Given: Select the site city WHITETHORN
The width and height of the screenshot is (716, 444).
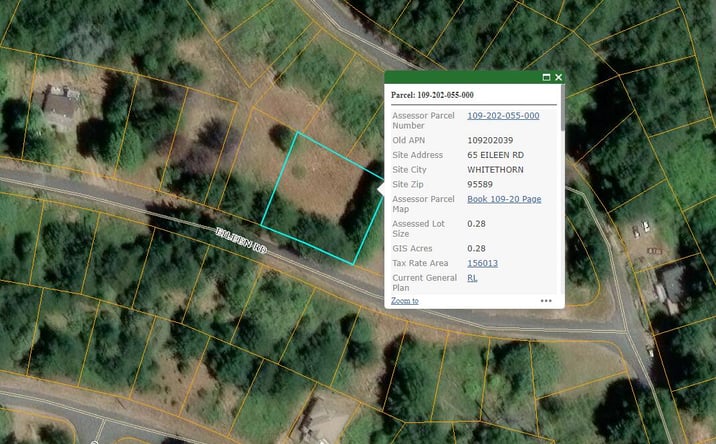Looking at the screenshot, I should [495, 169].
